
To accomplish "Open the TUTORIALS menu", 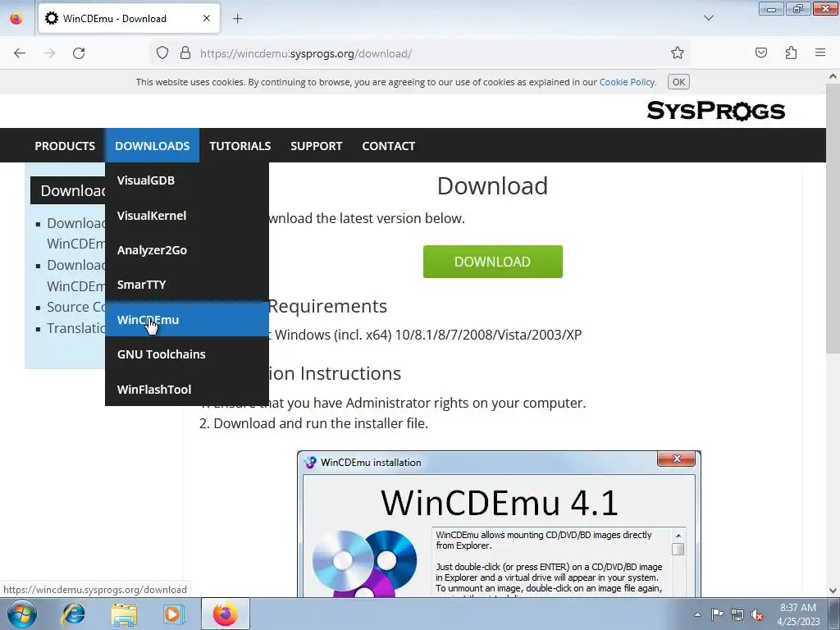I will click(x=240, y=146).
